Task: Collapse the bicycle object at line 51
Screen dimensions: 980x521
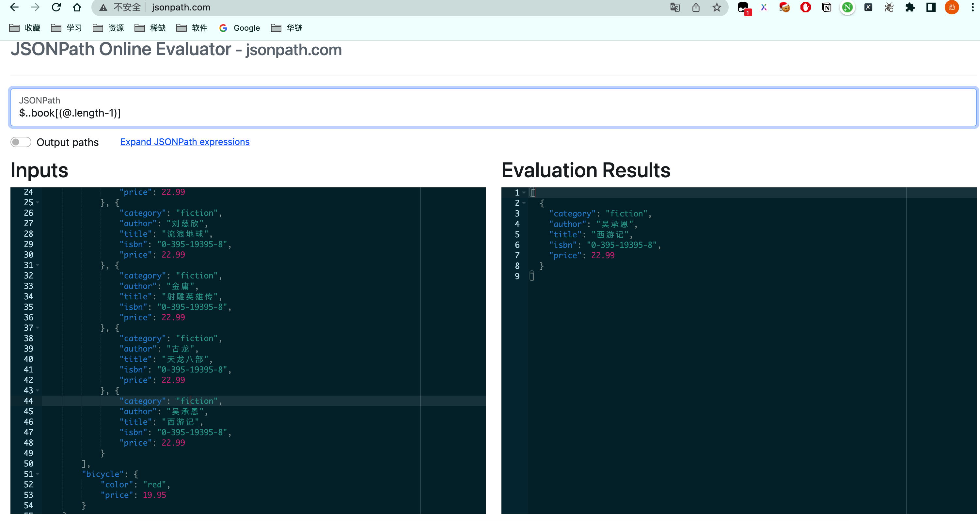Action: (38, 474)
